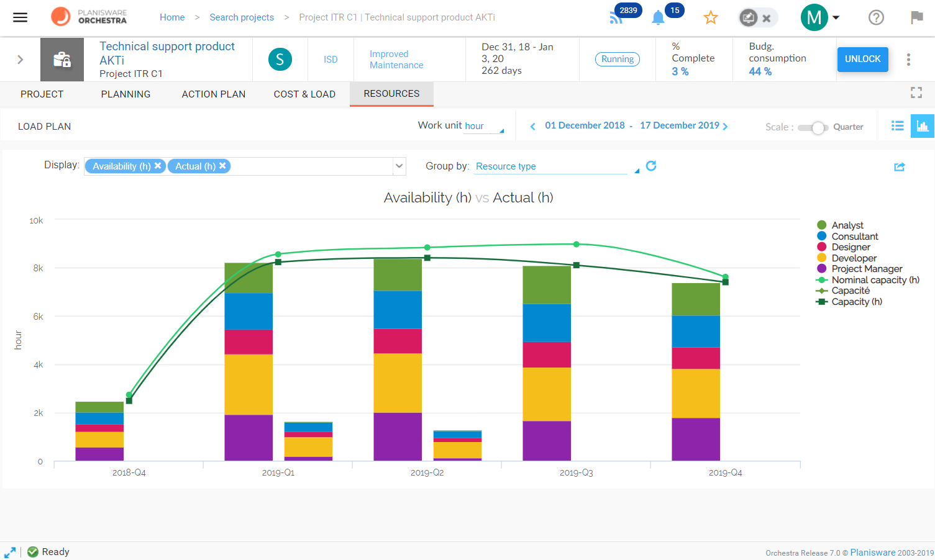Click the UNLOCK button
Screen dimensions: 935x560
862,59
